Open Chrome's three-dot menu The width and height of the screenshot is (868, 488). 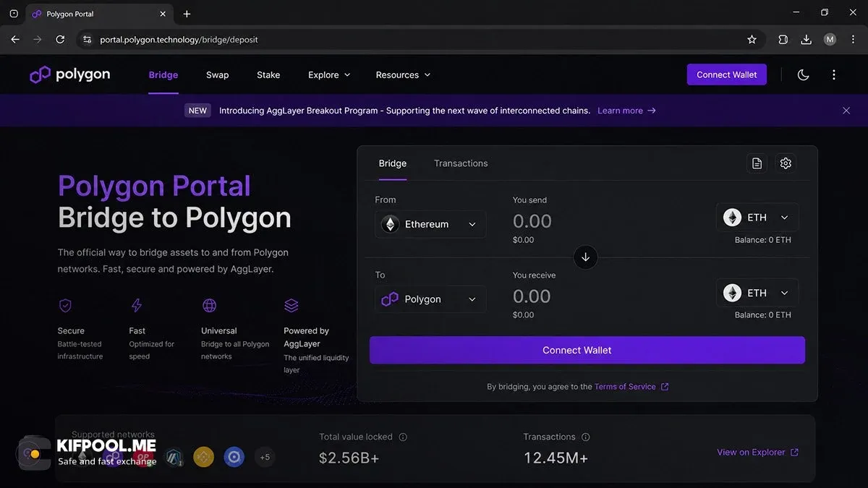click(x=853, y=40)
